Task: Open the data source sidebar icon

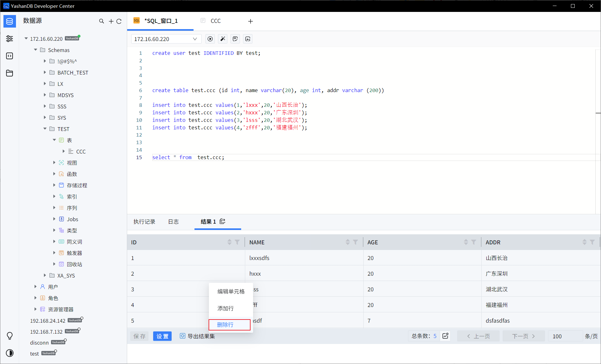Action: point(10,21)
